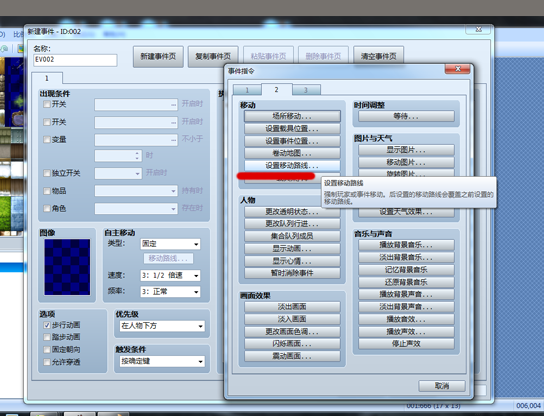544x416 pixels.
Task: Enable the 角色 condition checkbox
Action: 47,208
